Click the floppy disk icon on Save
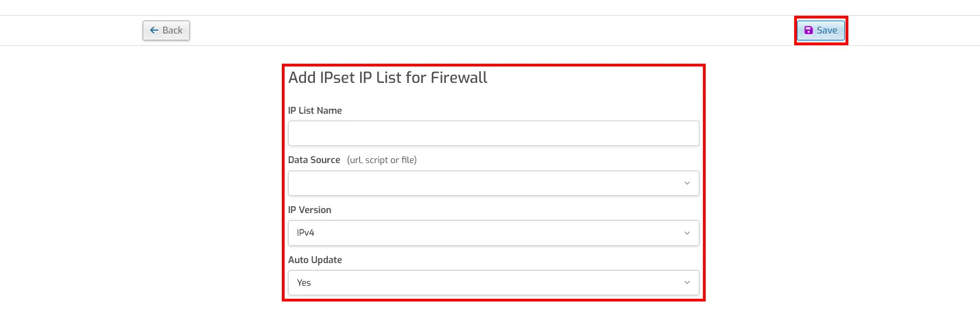Viewport: 980px width, 320px height. [809, 30]
